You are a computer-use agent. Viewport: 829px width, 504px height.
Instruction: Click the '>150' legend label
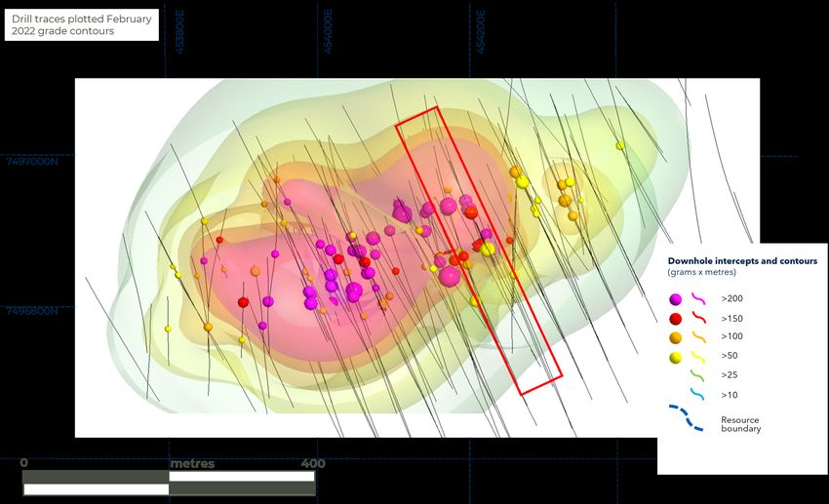tap(732, 319)
